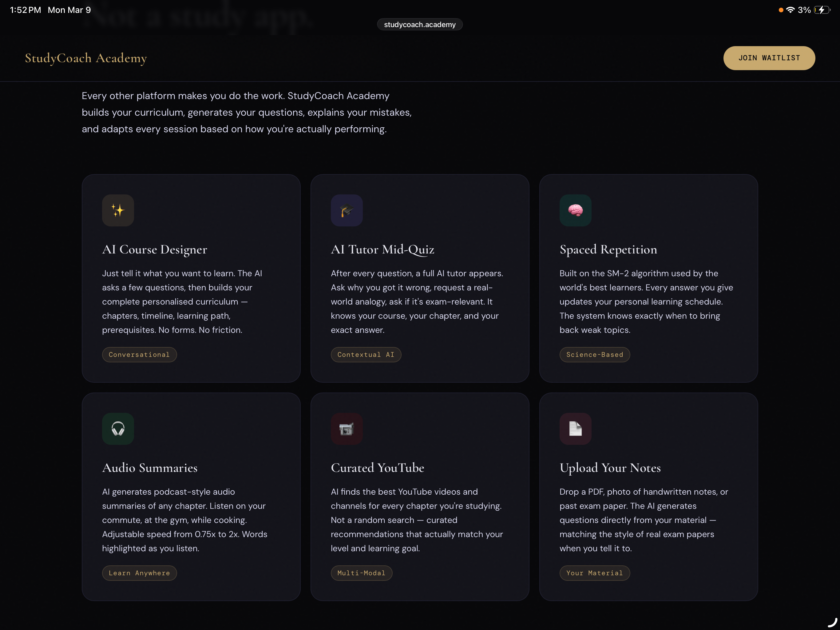Viewport: 840px width, 630px height.
Task: Click the pink brain icon
Action: 575,210
